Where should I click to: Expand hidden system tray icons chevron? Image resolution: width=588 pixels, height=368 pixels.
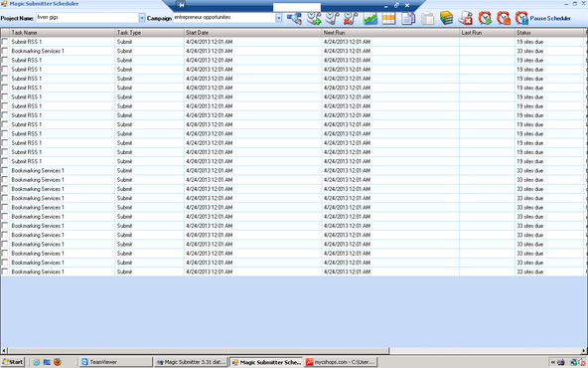coord(553,362)
